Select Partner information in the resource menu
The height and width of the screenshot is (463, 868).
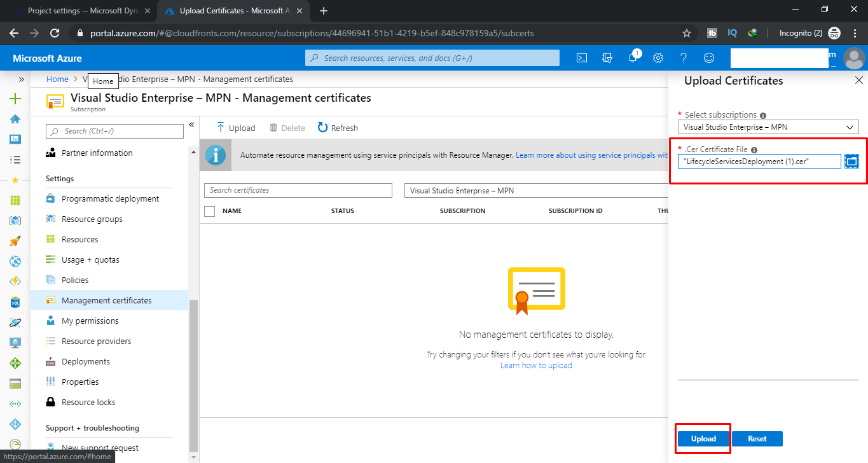(x=97, y=153)
